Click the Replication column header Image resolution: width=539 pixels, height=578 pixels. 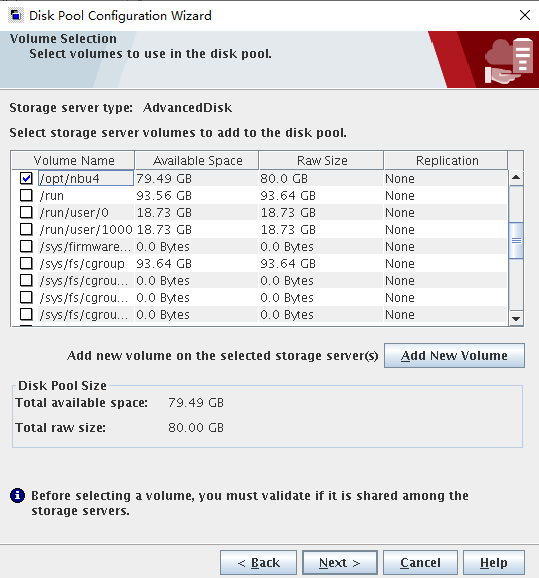[x=446, y=161]
